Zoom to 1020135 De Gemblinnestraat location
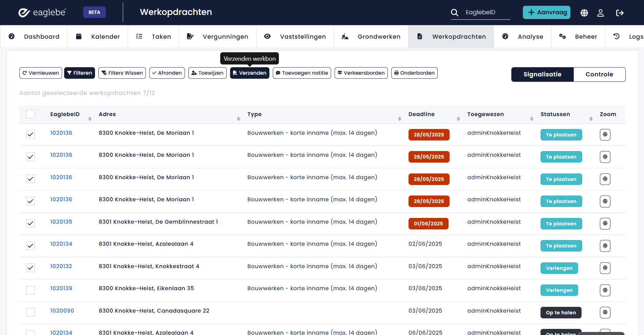Screen dimensions: 644x335 pos(605,224)
